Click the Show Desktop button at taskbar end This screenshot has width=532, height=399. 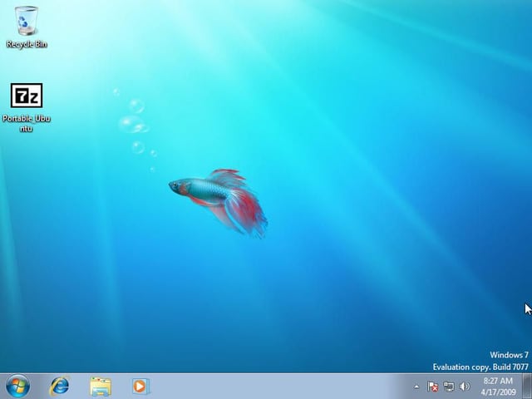click(x=527, y=386)
